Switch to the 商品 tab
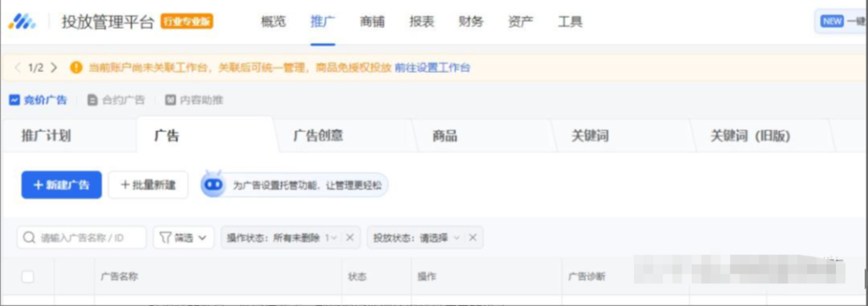The width and height of the screenshot is (868, 306). click(x=444, y=136)
